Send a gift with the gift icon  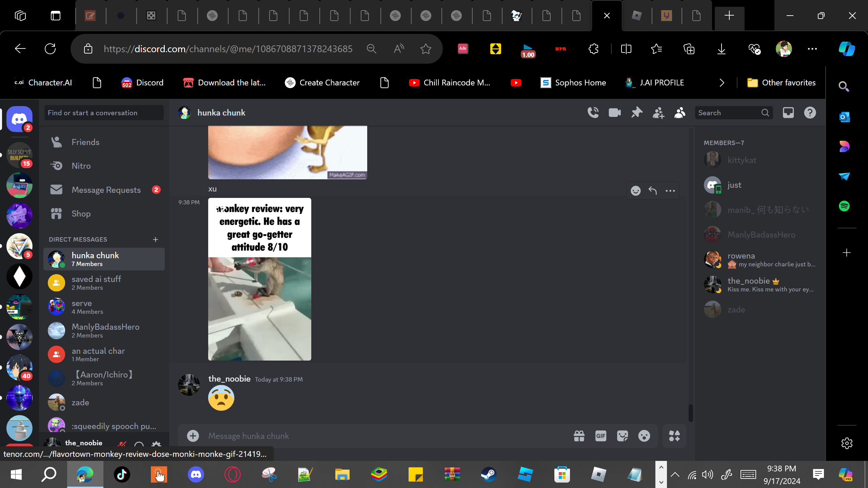pos(579,436)
